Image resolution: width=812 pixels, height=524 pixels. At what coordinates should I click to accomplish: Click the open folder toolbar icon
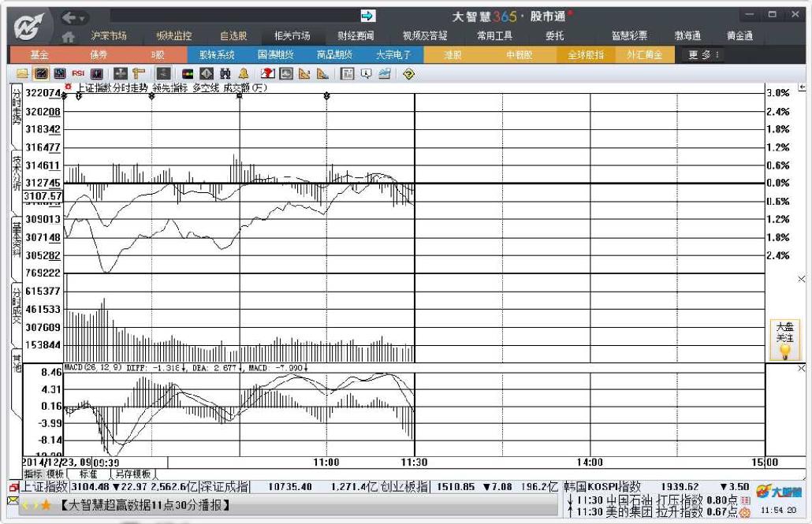point(22,74)
